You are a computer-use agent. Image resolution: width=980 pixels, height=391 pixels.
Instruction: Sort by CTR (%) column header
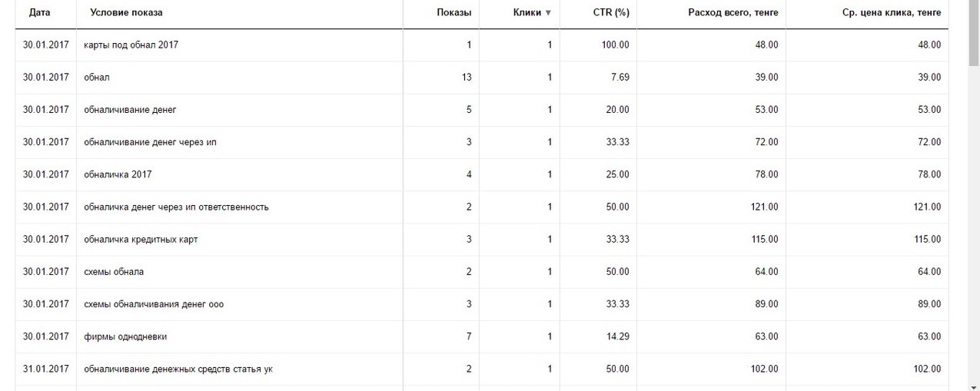pos(611,13)
